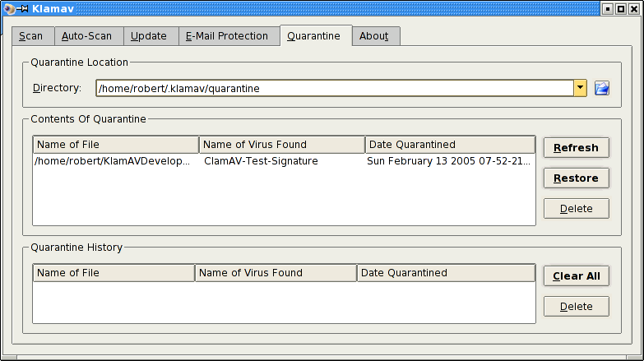Maximize the Klamav window
Image resolution: width=644 pixels, height=361 pixels.
point(621,8)
